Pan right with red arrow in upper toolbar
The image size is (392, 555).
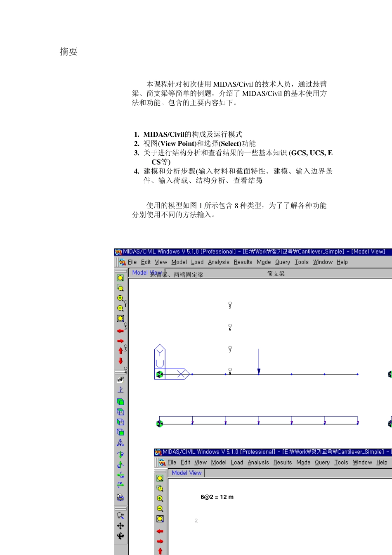coord(120,341)
